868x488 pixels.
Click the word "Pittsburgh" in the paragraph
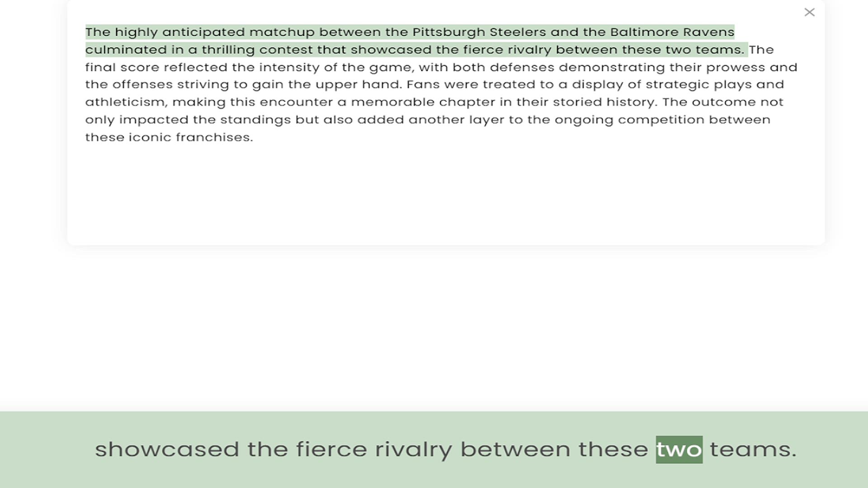448,32
